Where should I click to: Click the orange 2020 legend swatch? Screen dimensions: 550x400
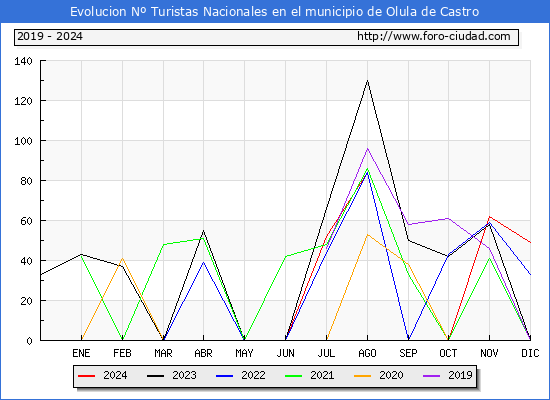click(x=363, y=376)
